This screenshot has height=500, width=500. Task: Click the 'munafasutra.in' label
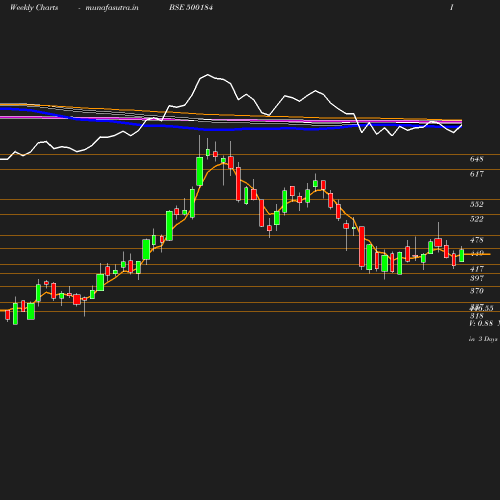[112, 7]
